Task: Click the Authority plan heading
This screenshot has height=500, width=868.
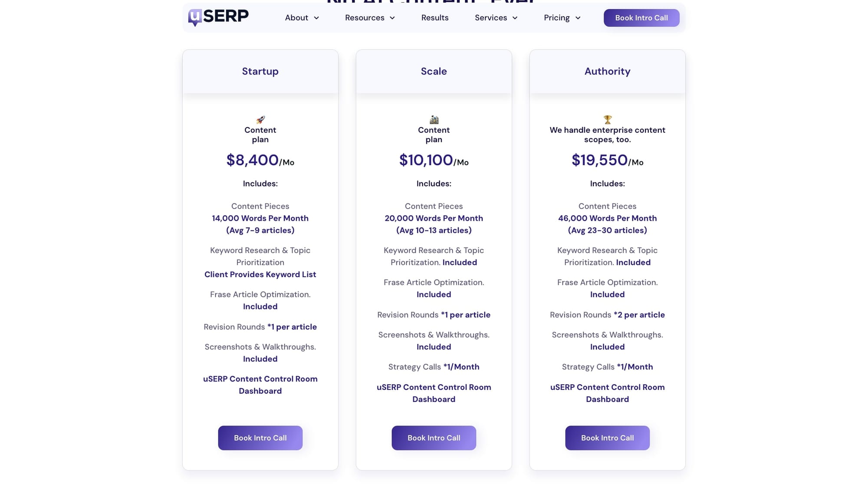Action: coord(607,71)
